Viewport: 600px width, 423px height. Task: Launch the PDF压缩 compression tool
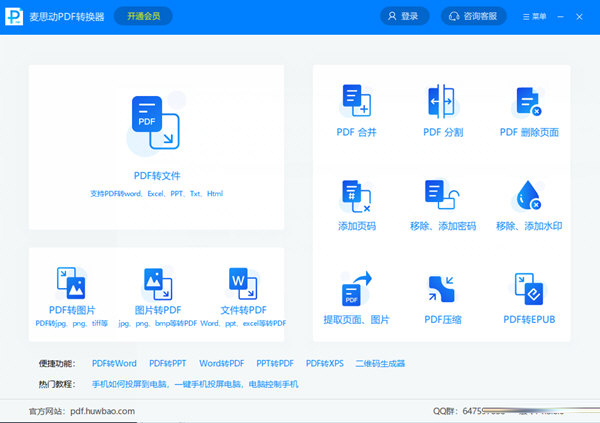[x=442, y=289]
